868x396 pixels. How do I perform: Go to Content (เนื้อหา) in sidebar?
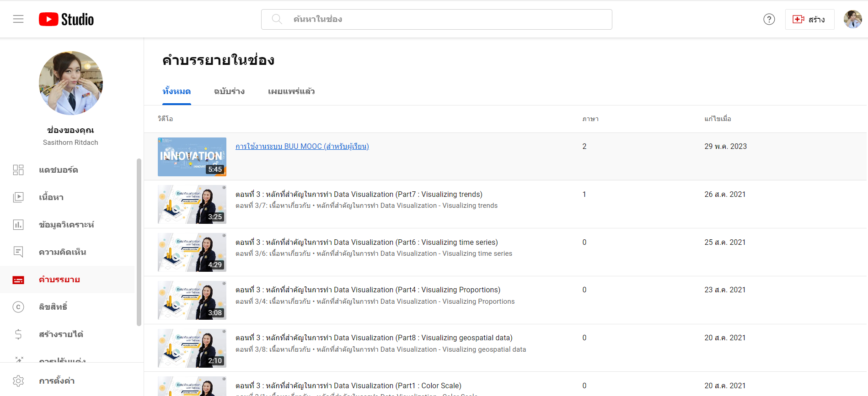pos(51,197)
